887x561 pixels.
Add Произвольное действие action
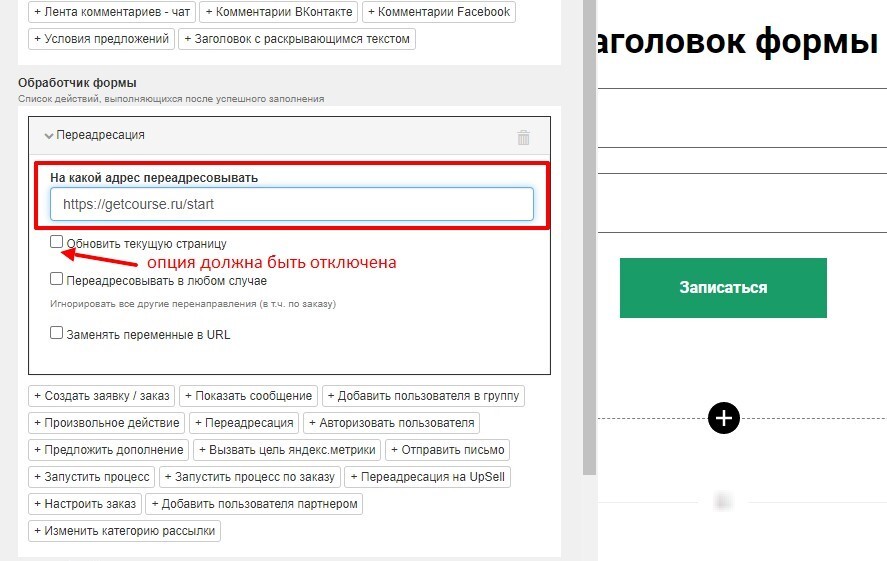(106, 423)
